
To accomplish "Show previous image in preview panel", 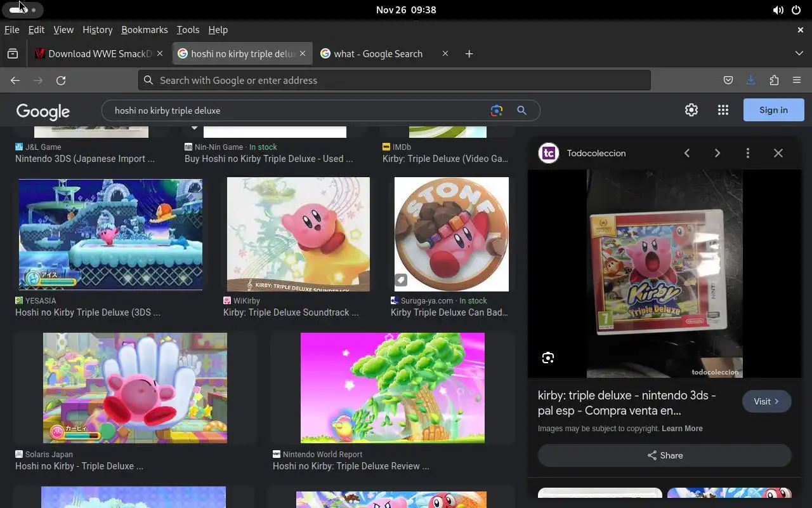I will (687, 153).
